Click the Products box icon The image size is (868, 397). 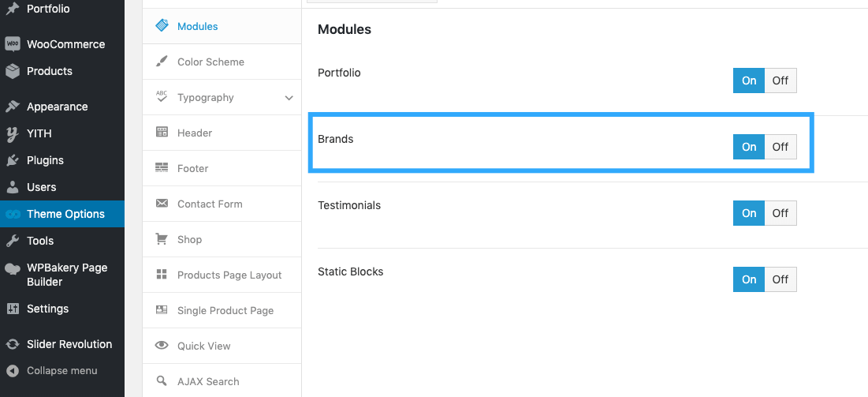click(13, 71)
